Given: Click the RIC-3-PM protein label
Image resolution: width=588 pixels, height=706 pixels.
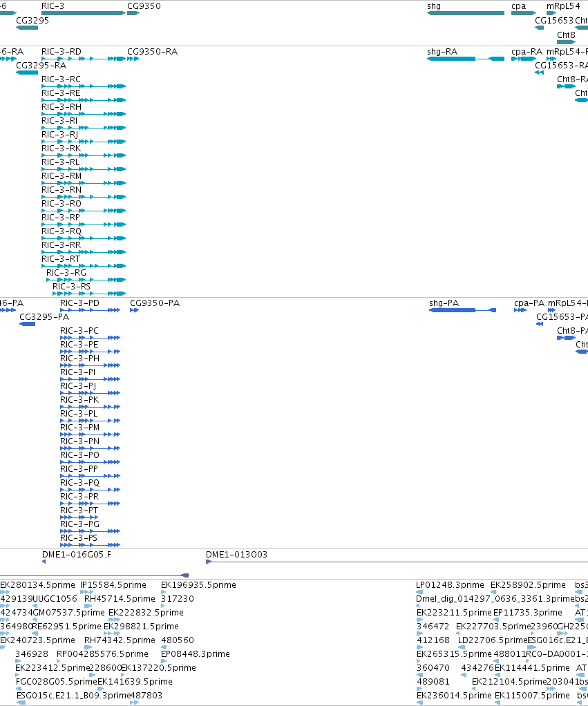Looking at the screenshot, I should coord(79,428).
